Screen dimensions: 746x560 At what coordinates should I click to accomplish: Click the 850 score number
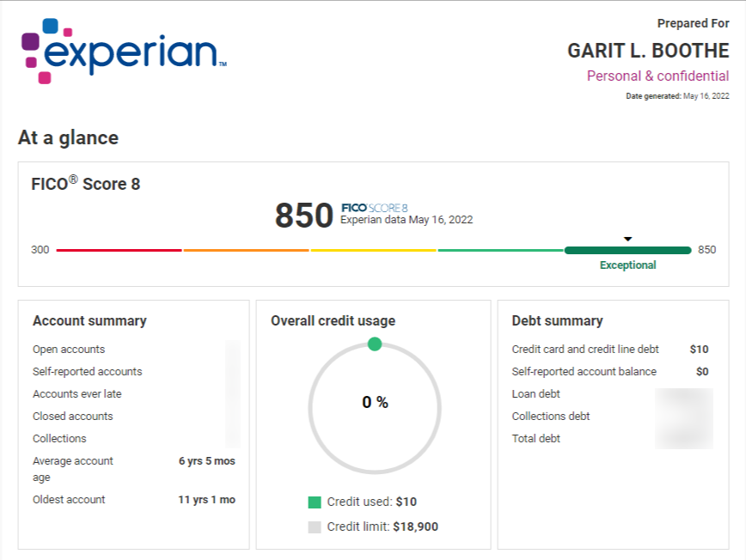(x=304, y=216)
